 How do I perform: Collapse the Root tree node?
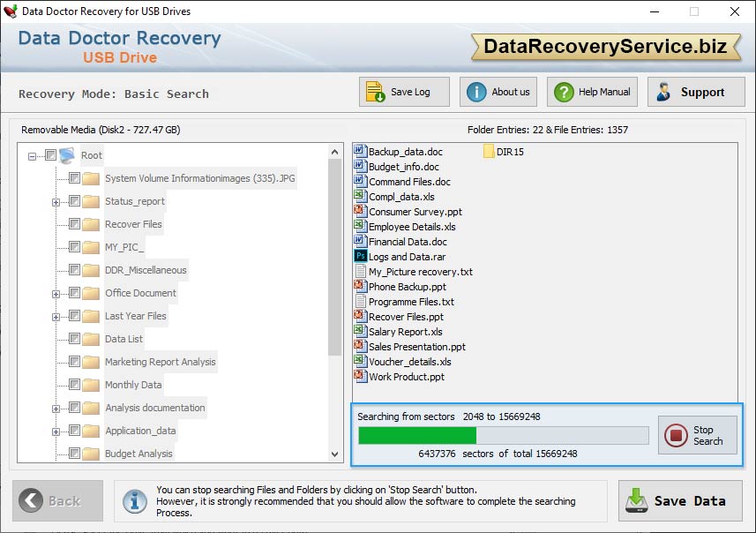click(x=32, y=156)
